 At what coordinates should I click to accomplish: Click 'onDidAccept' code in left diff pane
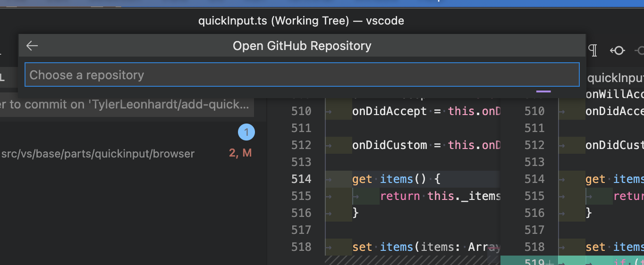tap(390, 111)
